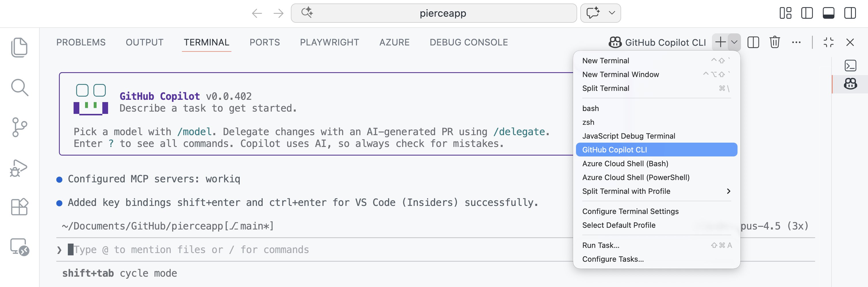Open the Search view icon
The height and width of the screenshot is (287, 868).
(x=19, y=87)
